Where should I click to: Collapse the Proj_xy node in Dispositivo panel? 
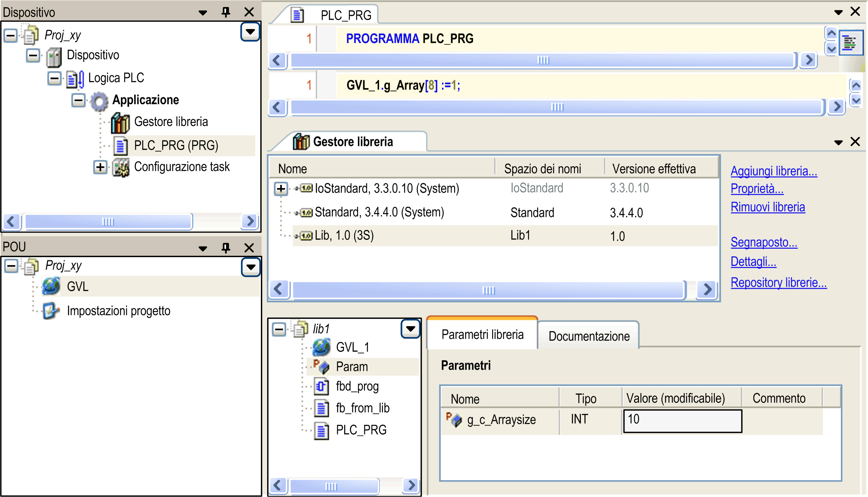click(11, 35)
